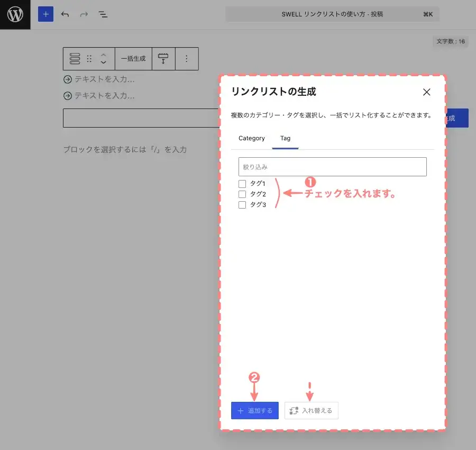Click the 文字数 : 16 counter
This screenshot has height=450, width=476.
451,41
